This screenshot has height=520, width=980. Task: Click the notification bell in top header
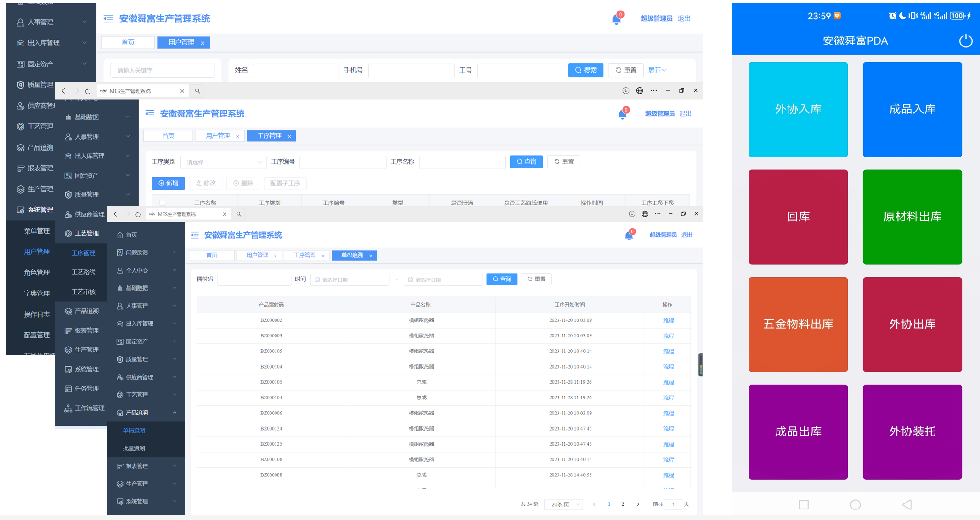click(616, 19)
